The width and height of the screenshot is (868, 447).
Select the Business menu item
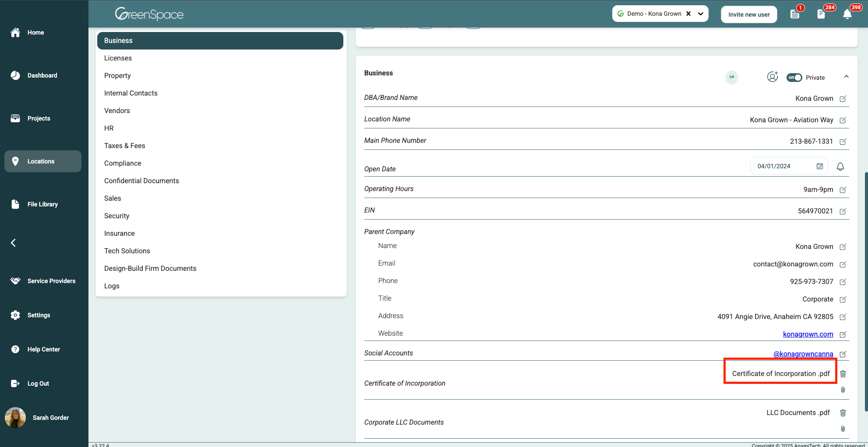220,41
